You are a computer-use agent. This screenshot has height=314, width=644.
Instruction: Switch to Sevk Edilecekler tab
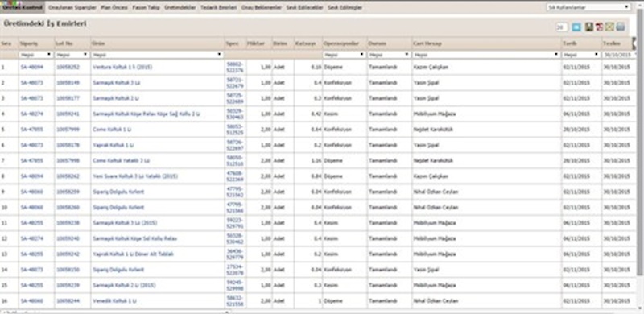[304, 7]
